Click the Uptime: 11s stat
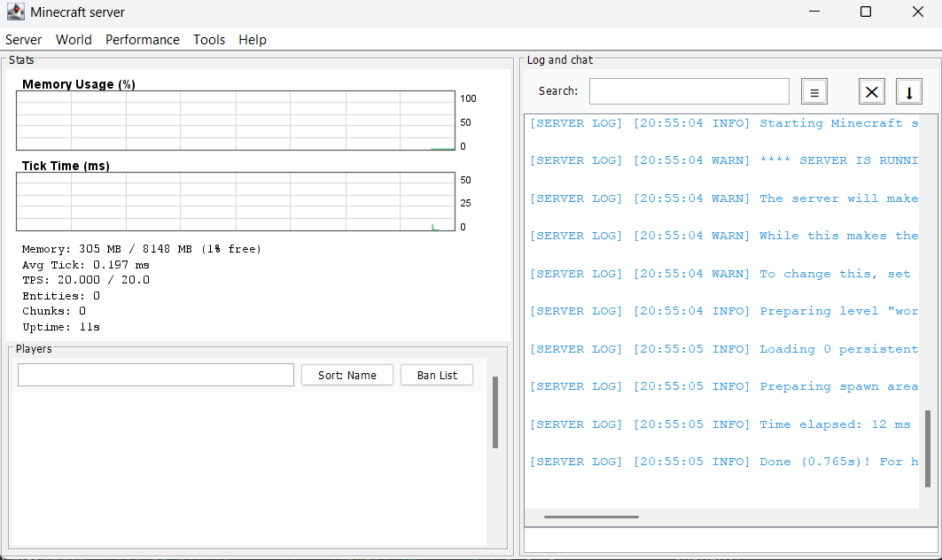942x560 pixels. coord(61,327)
